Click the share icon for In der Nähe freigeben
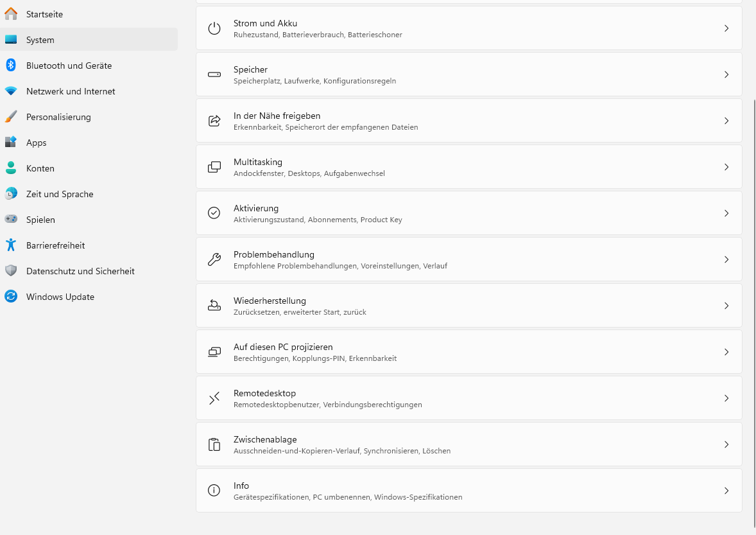The height and width of the screenshot is (535, 756). pos(214,121)
